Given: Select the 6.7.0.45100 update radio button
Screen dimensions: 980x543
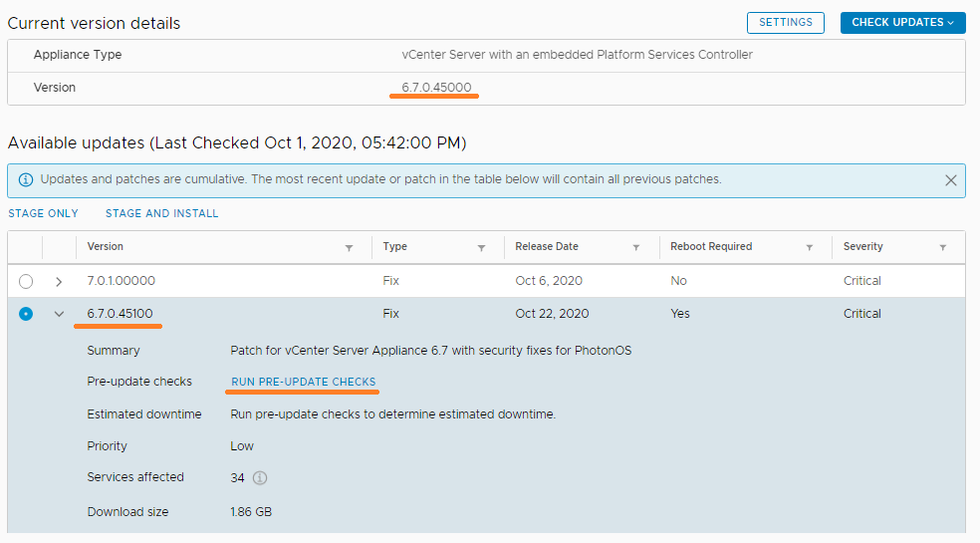Looking at the screenshot, I should tap(26, 314).
